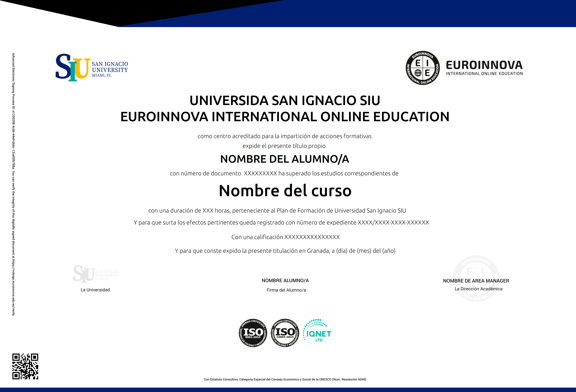The width and height of the screenshot is (576, 392).
Task: Click 'La Dirección Académica' label
Action: (x=479, y=289)
